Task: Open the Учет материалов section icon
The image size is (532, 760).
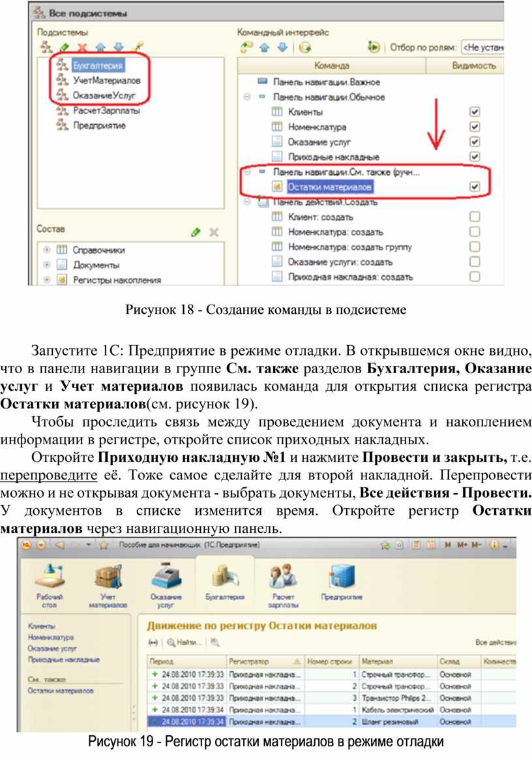Action: pos(108,580)
